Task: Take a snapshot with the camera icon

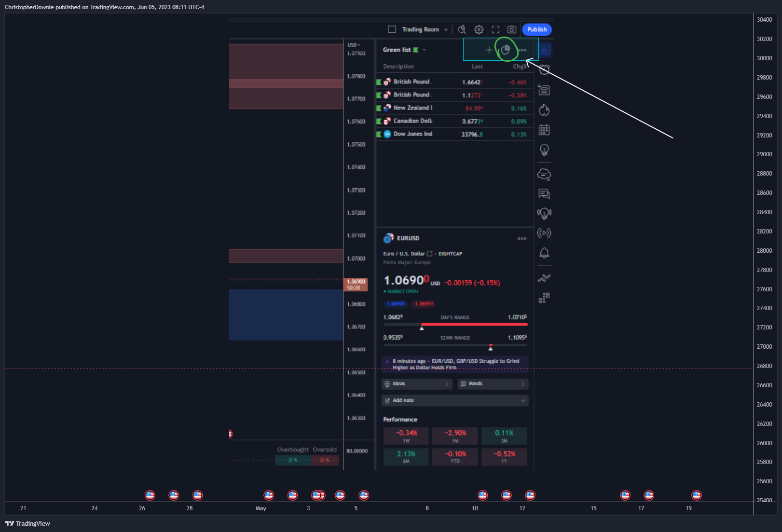Action: [512, 29]
